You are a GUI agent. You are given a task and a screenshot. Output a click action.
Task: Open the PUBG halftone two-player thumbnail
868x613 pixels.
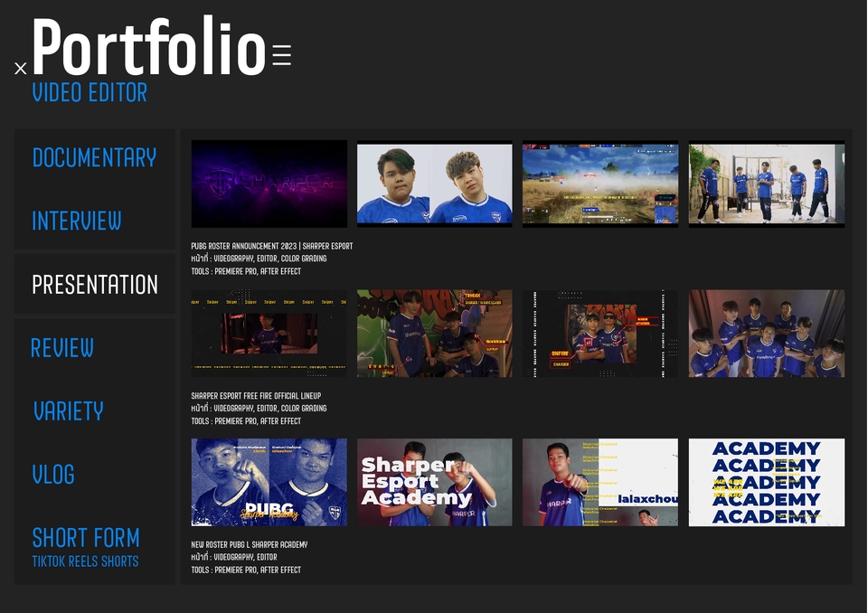[269, 482]
